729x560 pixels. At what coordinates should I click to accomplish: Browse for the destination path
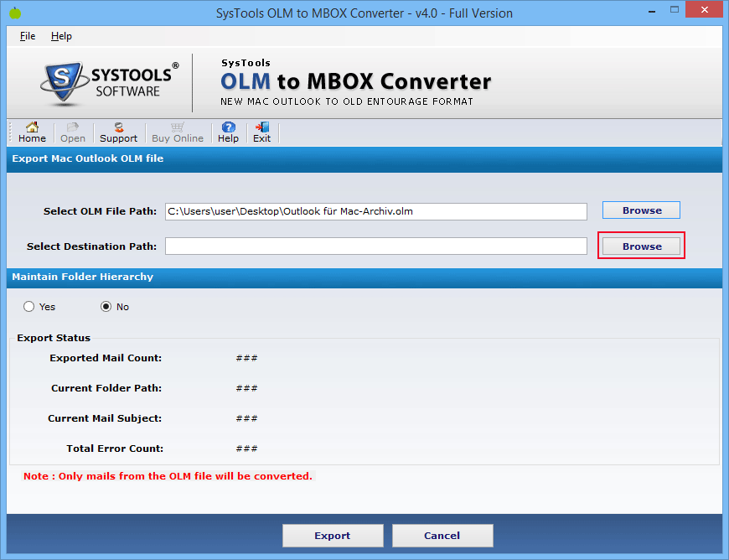(641, 246)
